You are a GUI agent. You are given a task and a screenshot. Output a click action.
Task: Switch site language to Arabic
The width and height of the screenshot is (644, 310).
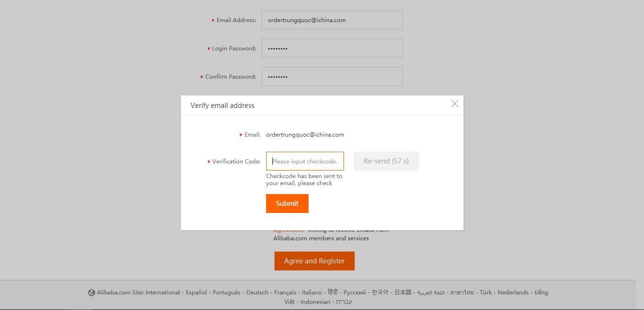431,293
